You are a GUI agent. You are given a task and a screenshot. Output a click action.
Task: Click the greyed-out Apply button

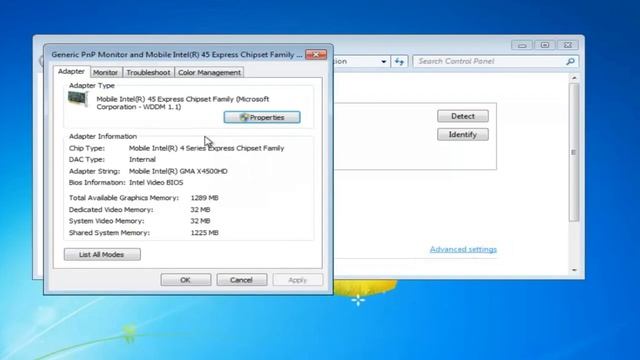[298, 280]
